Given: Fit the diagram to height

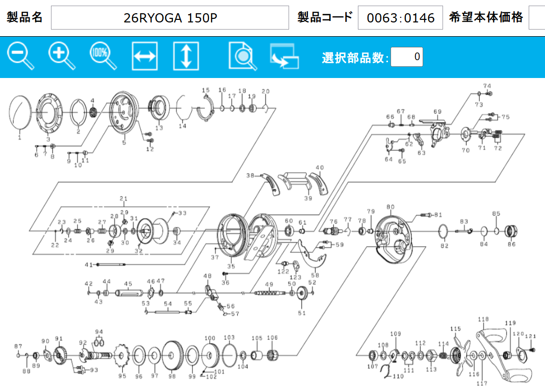Looking at the screenshot, I should coord(186,56).
